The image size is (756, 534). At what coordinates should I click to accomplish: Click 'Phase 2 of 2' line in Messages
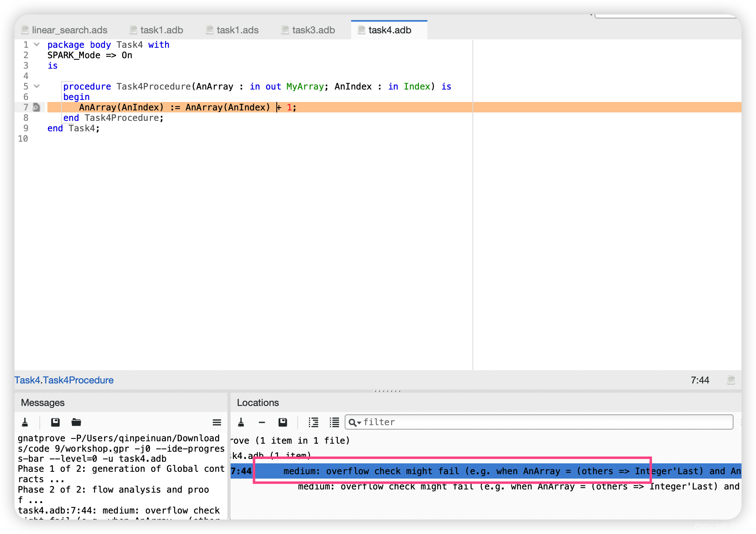point(113,495)
